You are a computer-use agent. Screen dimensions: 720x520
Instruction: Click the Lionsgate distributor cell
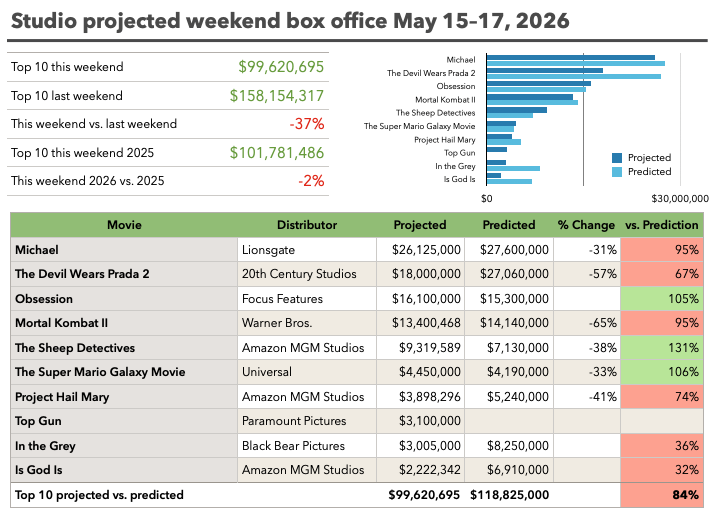[307, 249]
